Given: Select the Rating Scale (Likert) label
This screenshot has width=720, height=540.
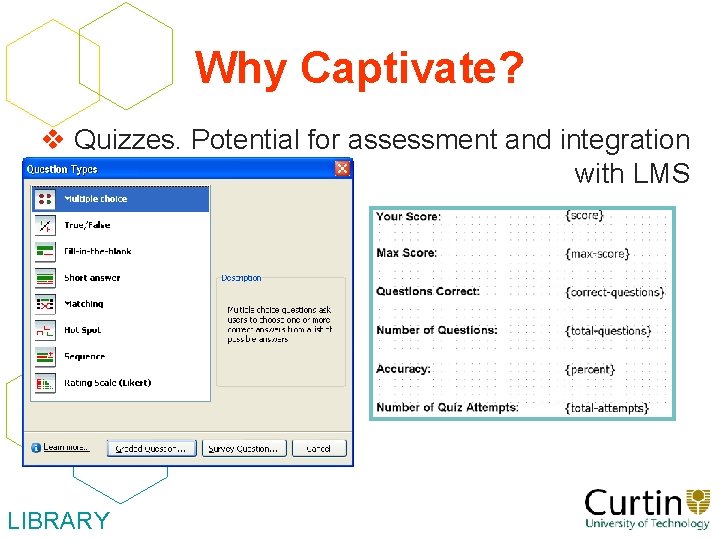Looking at the screenshot, I should click(x=107, y=382).
